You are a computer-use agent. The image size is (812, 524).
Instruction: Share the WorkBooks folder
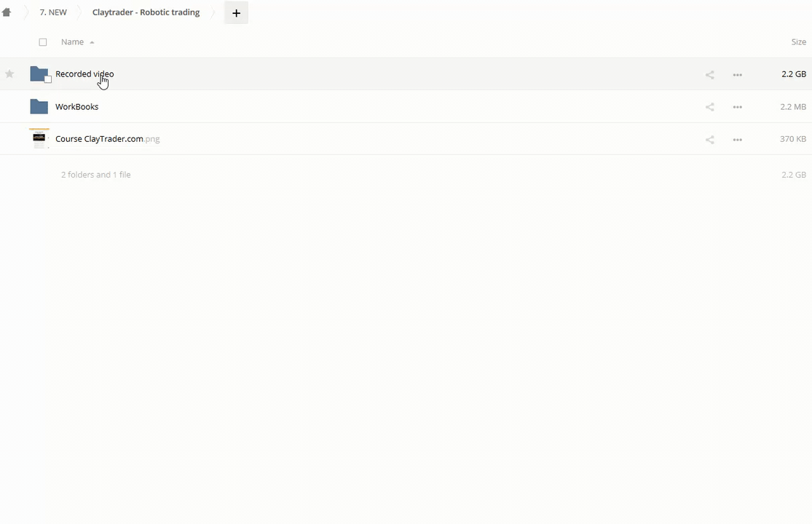coord(709,107)
